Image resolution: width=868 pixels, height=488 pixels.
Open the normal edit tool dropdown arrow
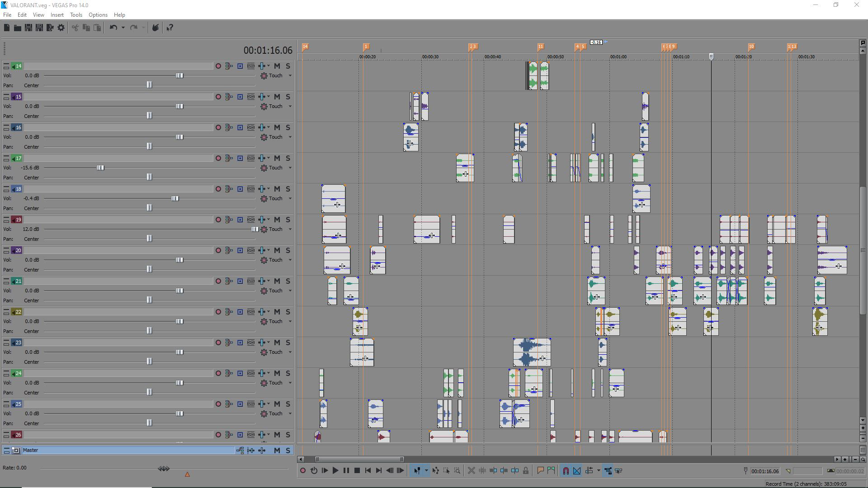coord(426,471)
